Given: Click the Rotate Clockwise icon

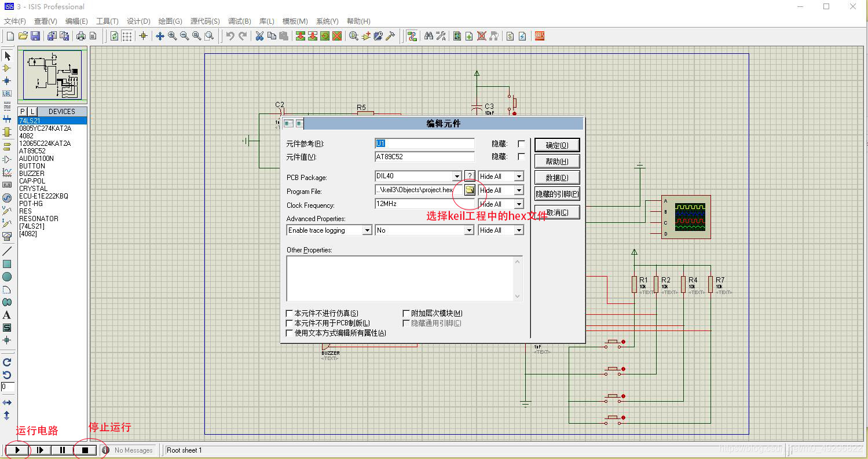Looking at the screenshot, I should (x=7, y=362).
